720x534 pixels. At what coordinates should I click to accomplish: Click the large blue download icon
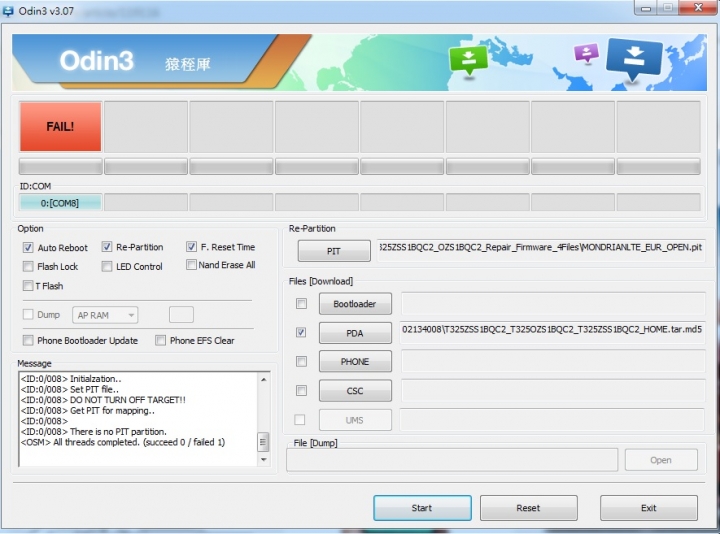[634, 58]
